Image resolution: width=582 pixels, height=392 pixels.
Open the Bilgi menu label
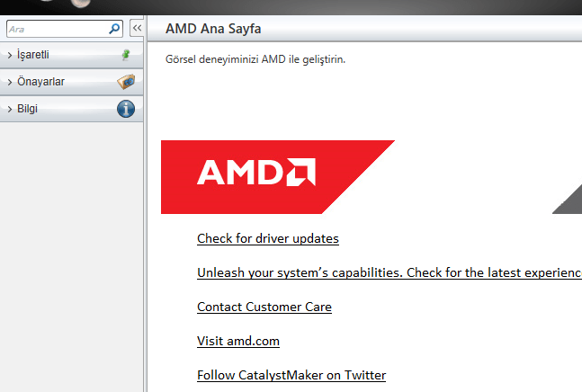(28, 109)
